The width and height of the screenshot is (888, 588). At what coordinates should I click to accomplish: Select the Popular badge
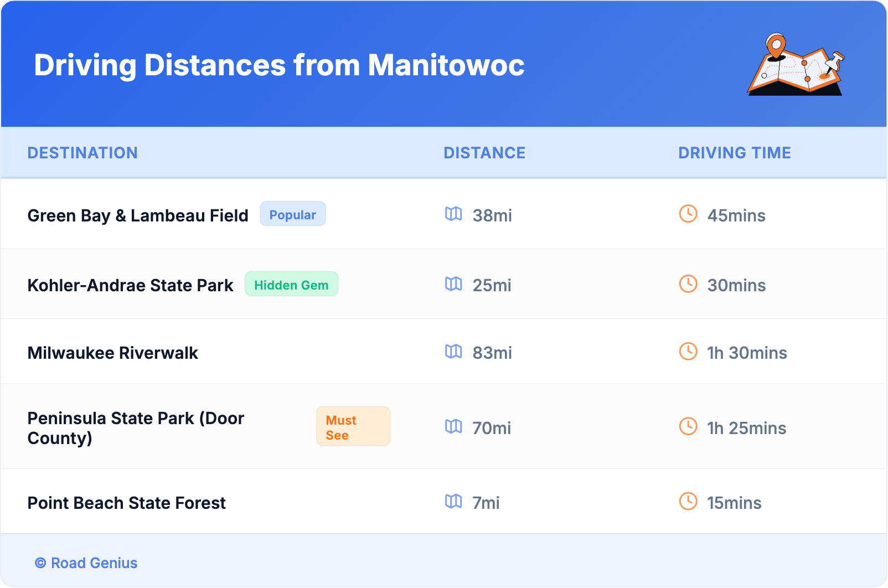tap(292, 214)
